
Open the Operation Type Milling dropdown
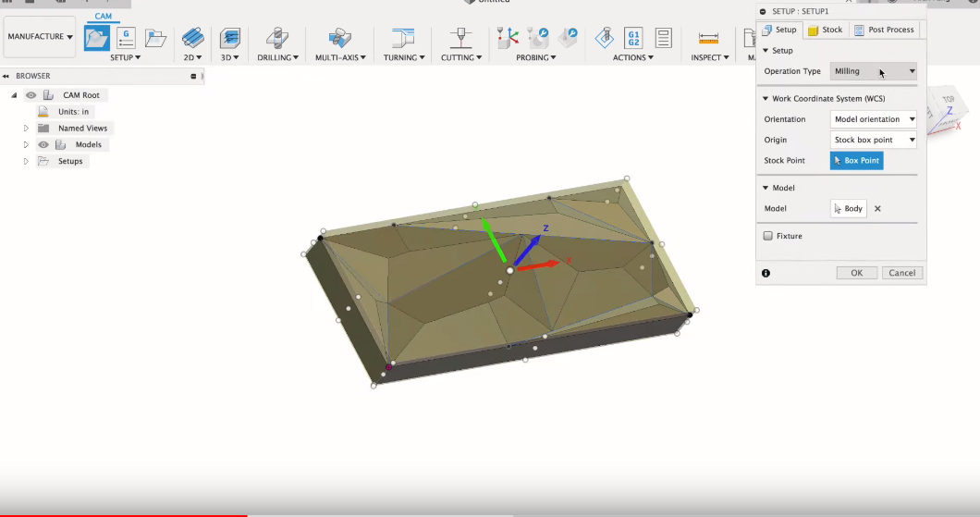pyautogui.click(x=873, y=71)
